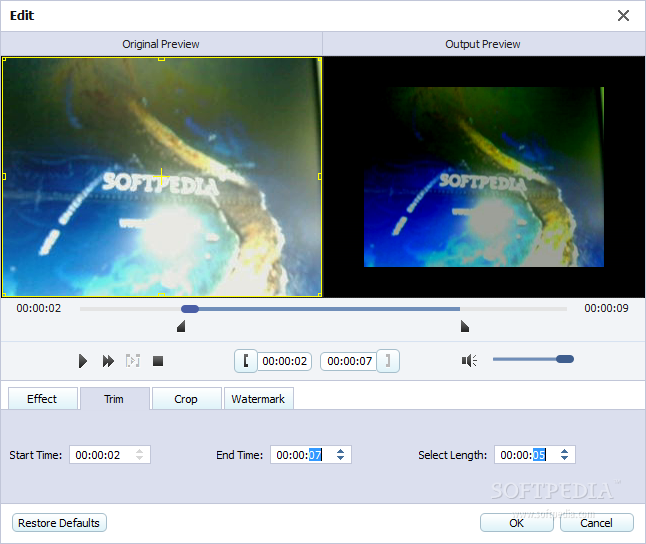Image resolution: width=646 pixels, height=544 pixels.
Task: Click the top-center crop handle
Action: coord(162,59)
